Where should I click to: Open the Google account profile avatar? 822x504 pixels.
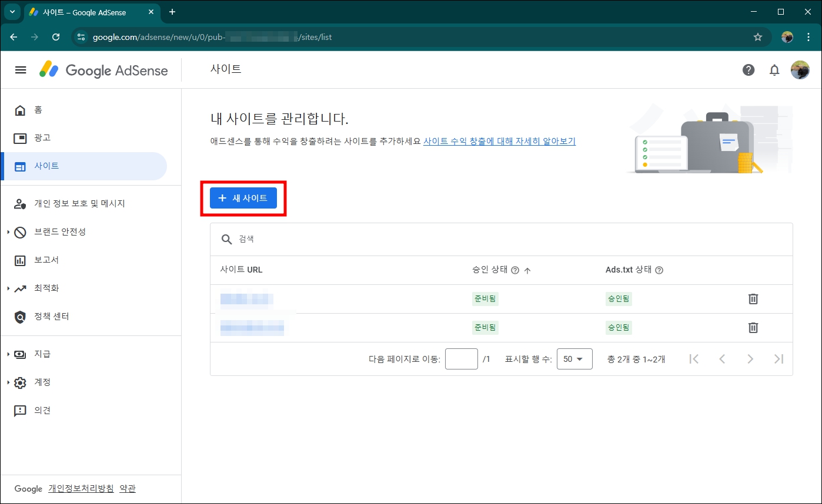[x=801, y=69]
